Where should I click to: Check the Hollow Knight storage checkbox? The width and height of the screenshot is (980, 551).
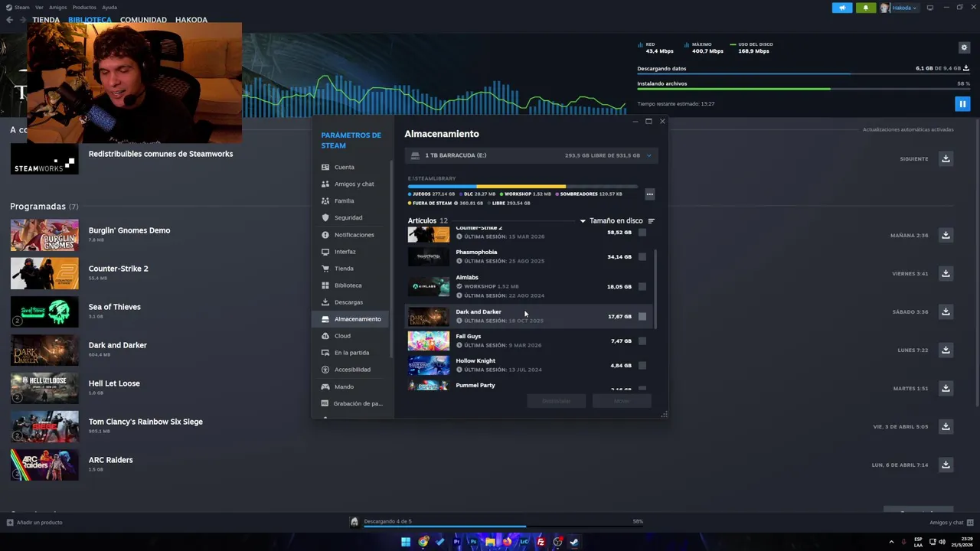642,365
